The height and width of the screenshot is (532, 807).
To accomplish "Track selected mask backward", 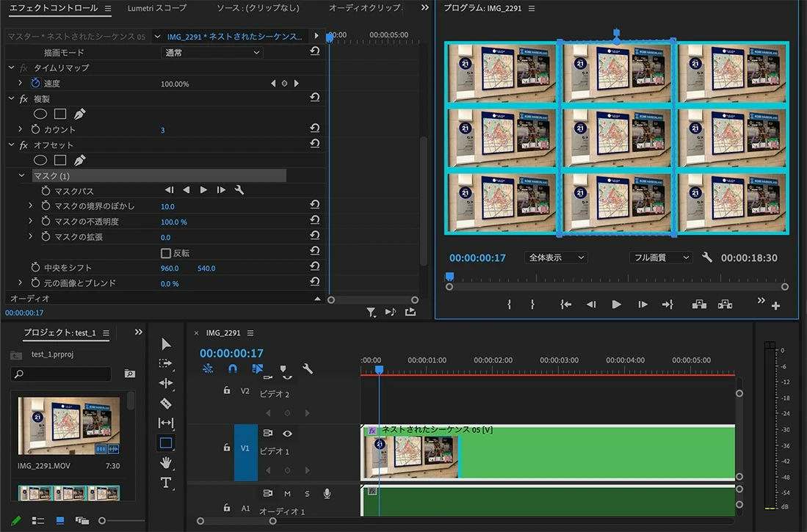I will 187,190.
